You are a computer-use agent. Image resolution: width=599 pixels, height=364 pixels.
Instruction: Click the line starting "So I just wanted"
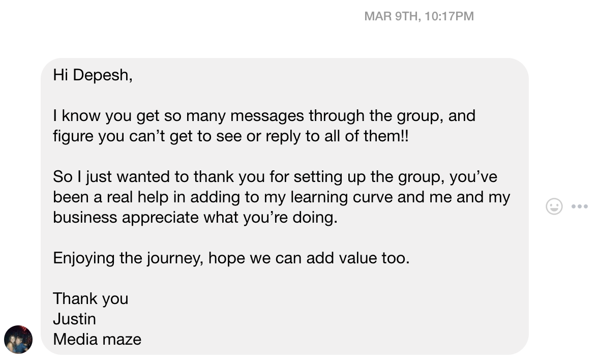[275, 177]
